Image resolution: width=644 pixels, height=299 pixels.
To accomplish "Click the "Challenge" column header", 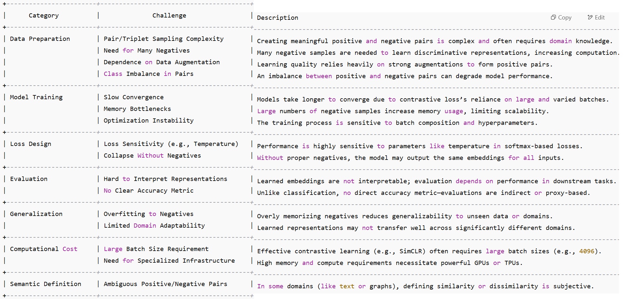I will (x=169, y=16).
